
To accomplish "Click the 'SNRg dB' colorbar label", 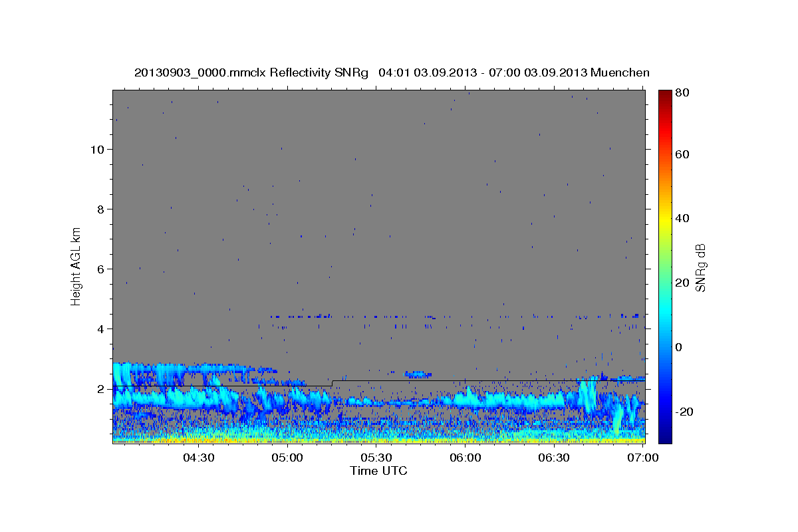I will (700, 267).
